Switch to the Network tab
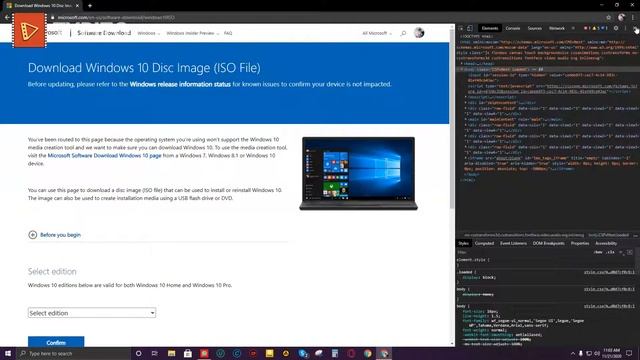This screenshot has width=640, height=360. point(557,28)
